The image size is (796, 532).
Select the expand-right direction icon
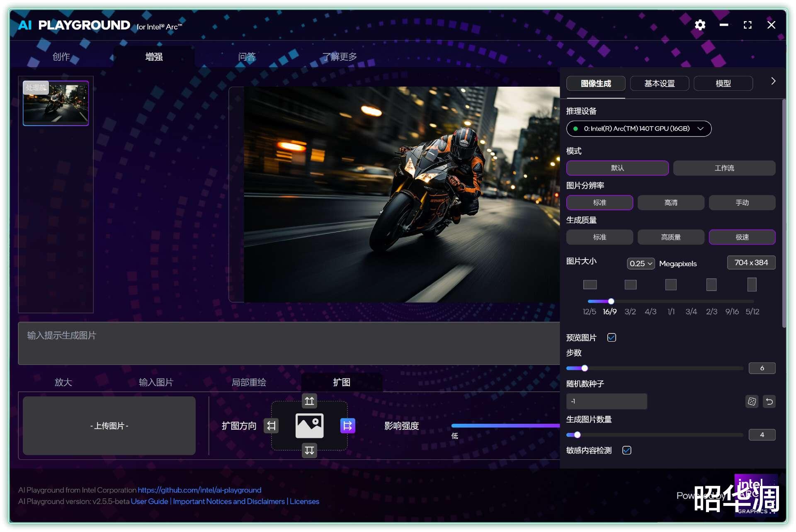click(347, 425)
